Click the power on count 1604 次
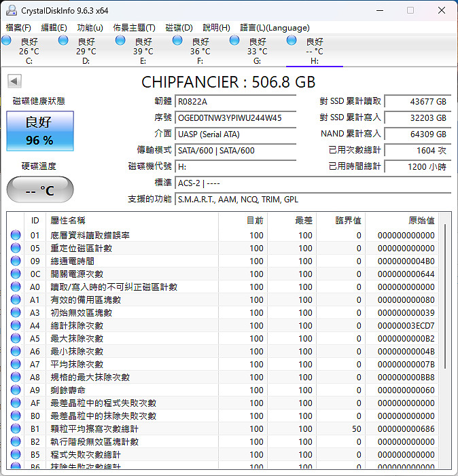The width and height of the screenshot is (458, 476). click(418, 151)
